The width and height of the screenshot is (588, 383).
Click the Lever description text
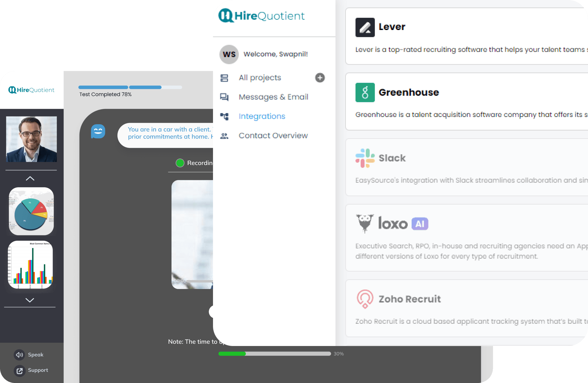point(471,49)
